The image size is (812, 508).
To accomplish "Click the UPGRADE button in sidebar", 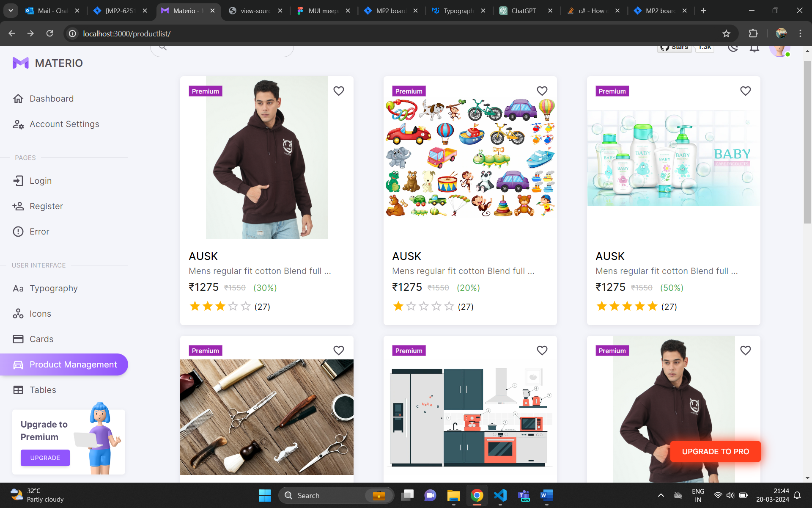I will tap(45, 458).
